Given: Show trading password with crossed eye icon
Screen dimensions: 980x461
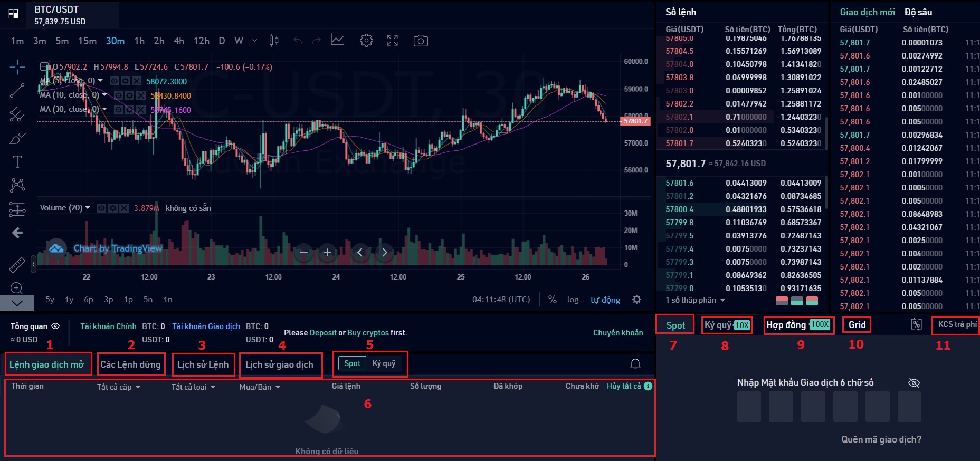Looking at the screenshot, I should pyautogui.click(x=914, y=383).
